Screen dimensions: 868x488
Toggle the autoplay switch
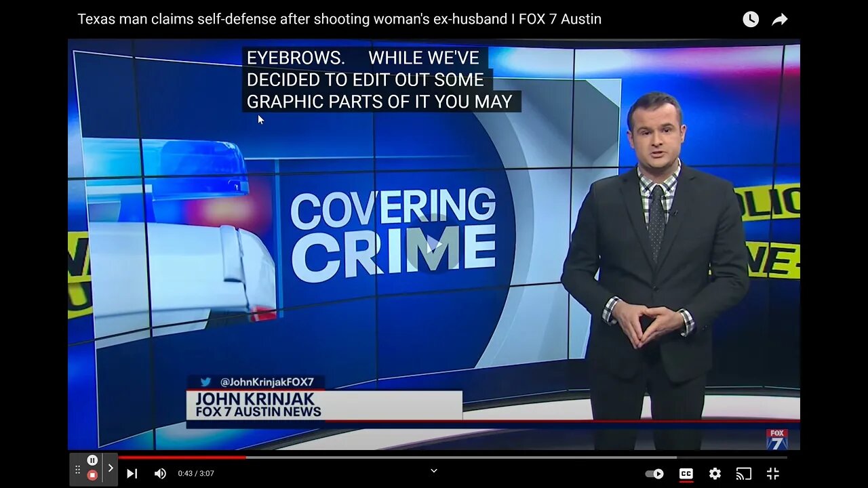click(x=654, y=474)
